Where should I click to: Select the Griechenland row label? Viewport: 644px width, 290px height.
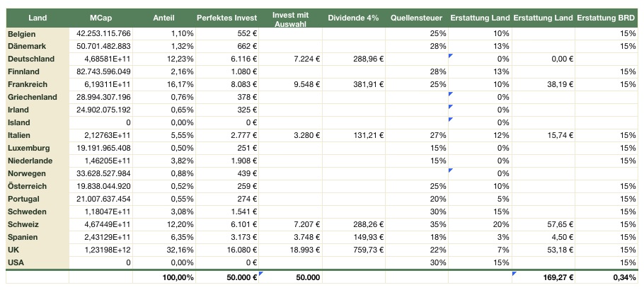[x=33, y=97]
